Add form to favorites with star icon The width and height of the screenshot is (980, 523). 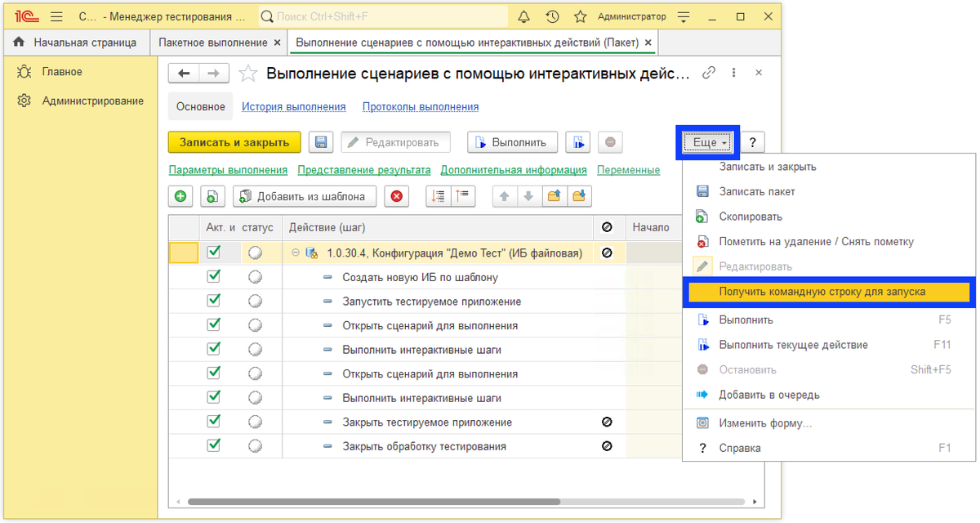(x=248, y=74)
